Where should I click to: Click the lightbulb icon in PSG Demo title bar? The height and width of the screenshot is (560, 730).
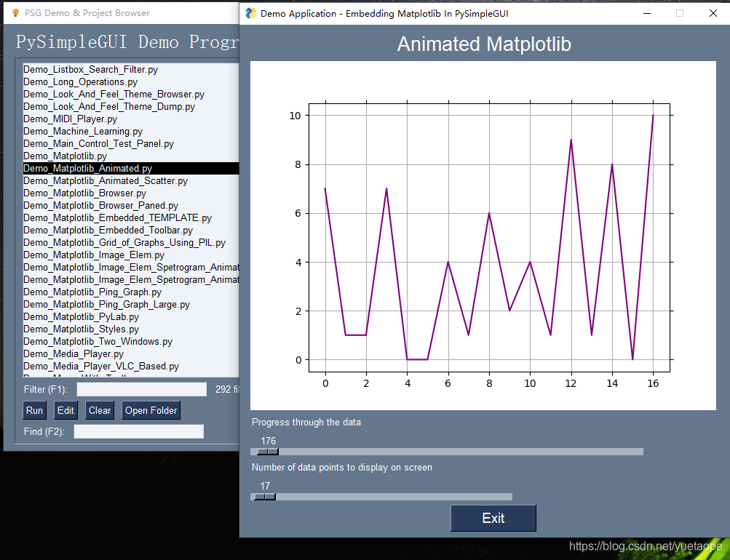click(15, 13)
